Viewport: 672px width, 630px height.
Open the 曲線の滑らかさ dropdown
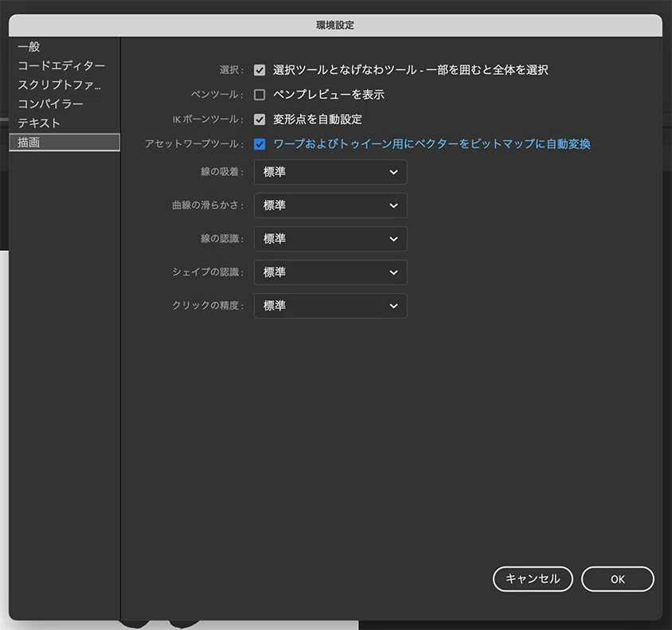pyautogui.click(x=330, y=205)
